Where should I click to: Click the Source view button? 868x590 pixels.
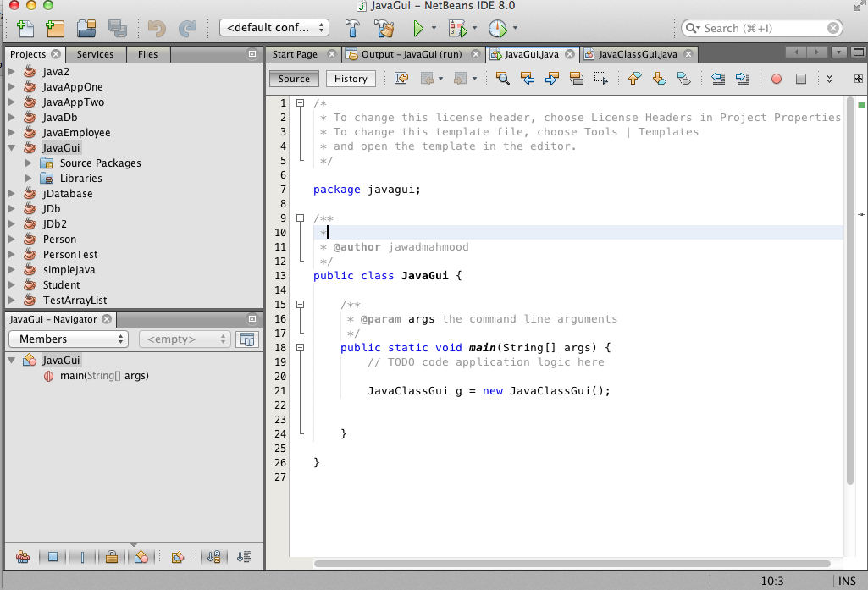click(x=294, y=79)
